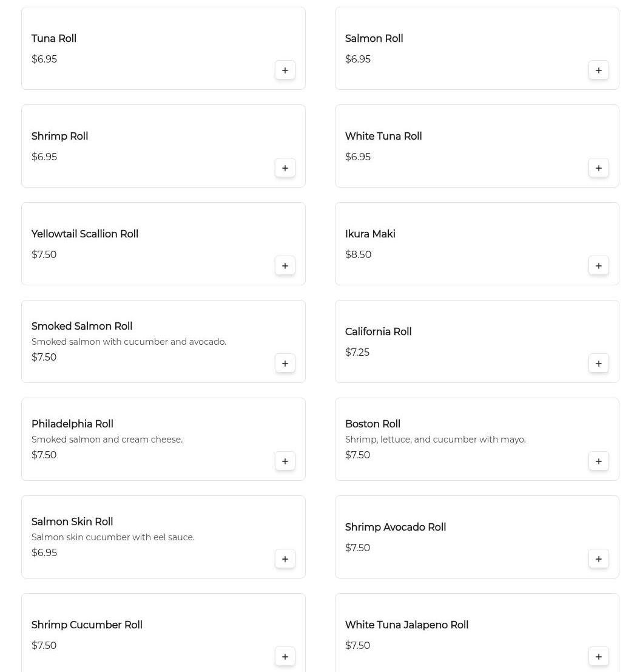Image resolution: width=637 pixels, height=672 pixels.
Task: Add White Tuna Roll to cart
Action: (x=599, y=168)
